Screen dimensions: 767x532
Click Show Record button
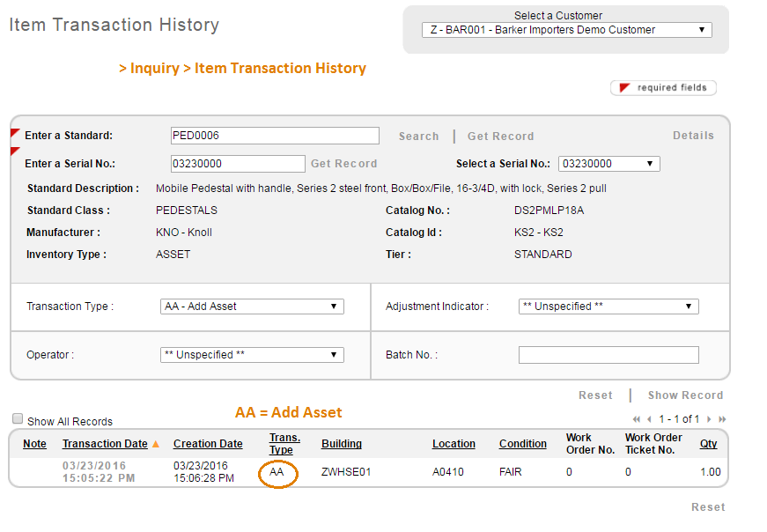pos(685,395)
